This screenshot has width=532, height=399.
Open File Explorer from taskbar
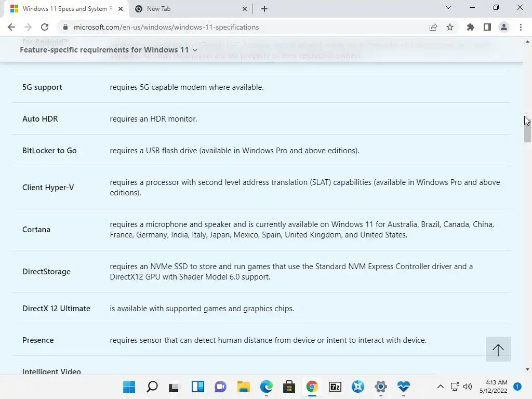(243, 387)
